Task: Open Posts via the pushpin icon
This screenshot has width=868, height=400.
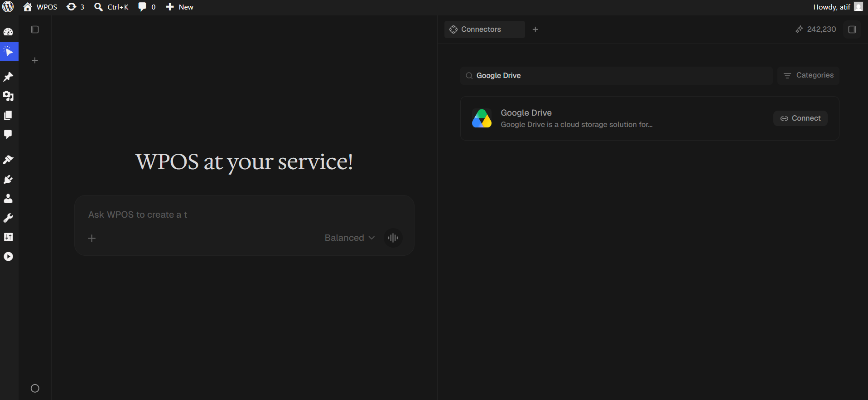Action: point(8,77)
